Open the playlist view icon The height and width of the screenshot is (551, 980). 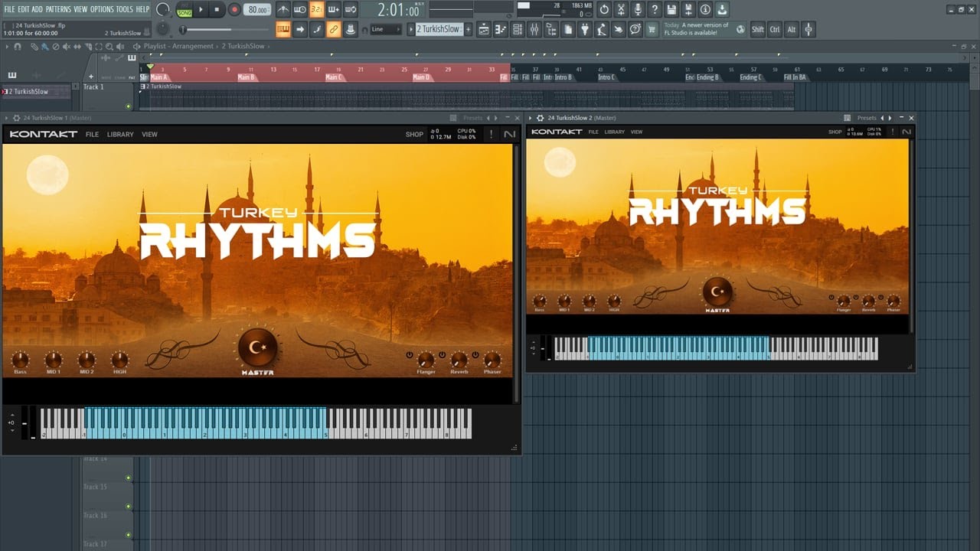[x=485, y=29]
